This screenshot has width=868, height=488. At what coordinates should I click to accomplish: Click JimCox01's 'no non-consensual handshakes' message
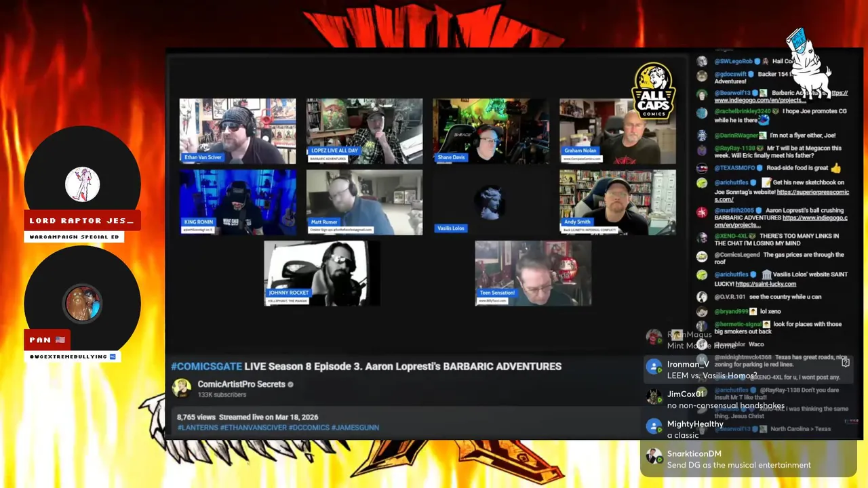[x=726, y=405]
